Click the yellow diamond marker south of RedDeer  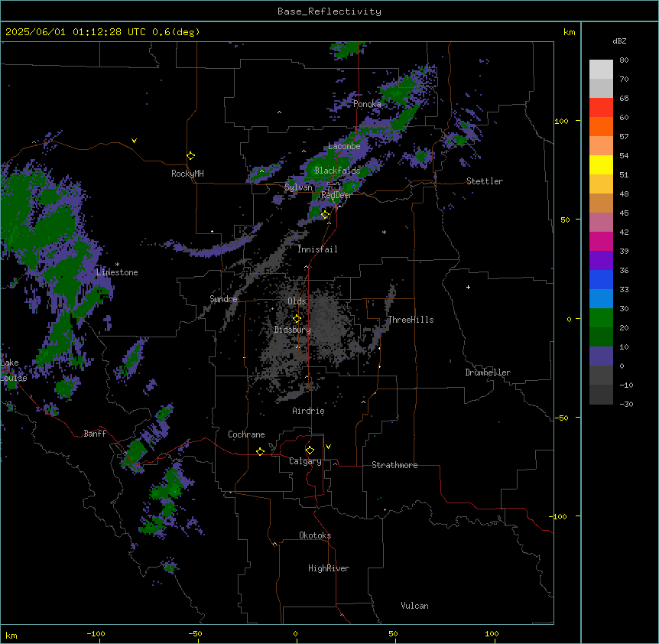(325, 215)
